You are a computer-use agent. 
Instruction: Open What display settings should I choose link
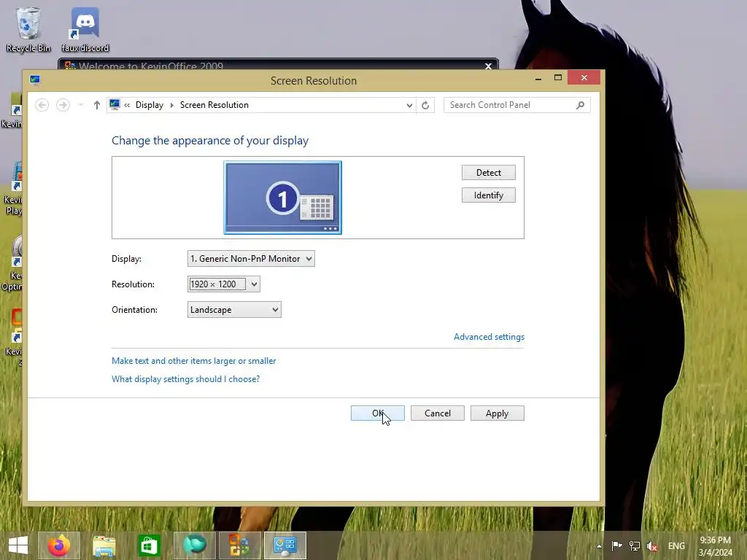[185, 379]
